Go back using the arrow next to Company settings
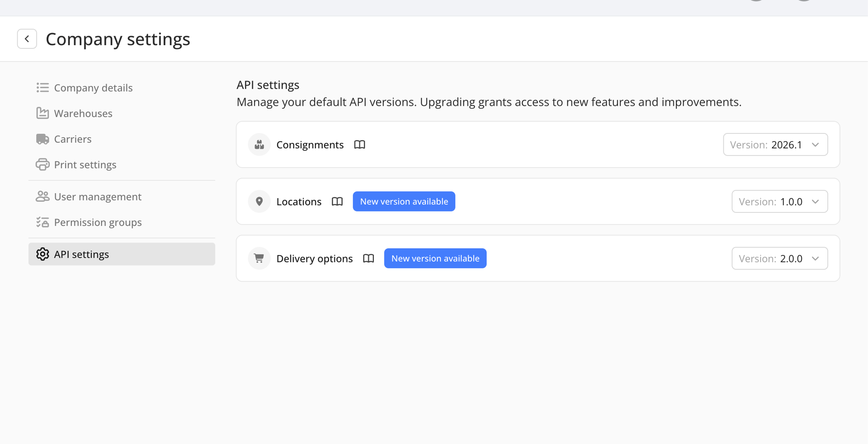The image size is (868, 444). pos(27,39)
